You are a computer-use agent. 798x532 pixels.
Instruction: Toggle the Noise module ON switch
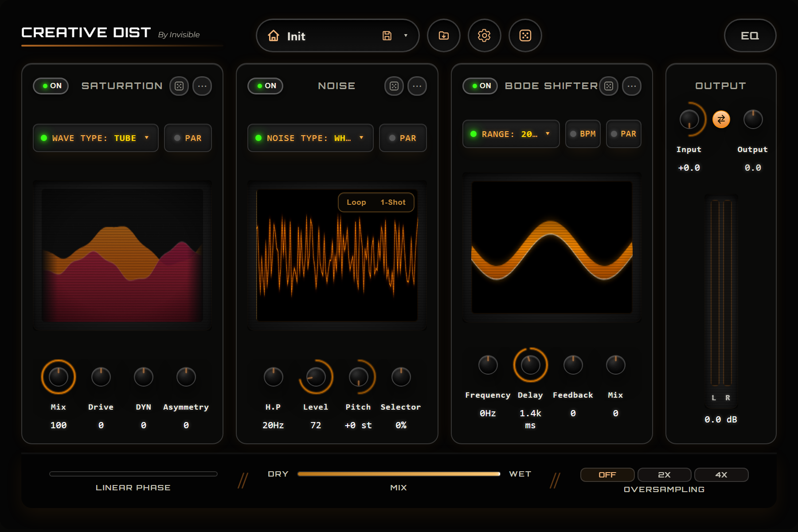pos(266,86)
